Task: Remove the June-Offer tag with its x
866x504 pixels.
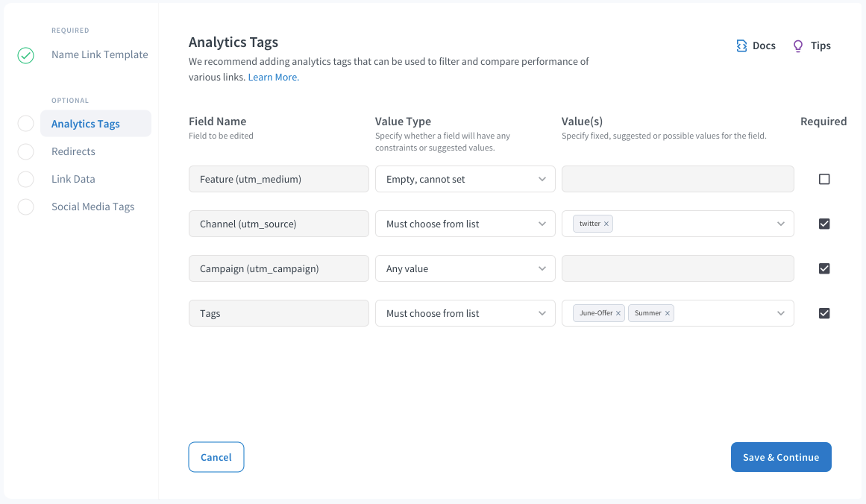Action: click(x=618, y=314)
